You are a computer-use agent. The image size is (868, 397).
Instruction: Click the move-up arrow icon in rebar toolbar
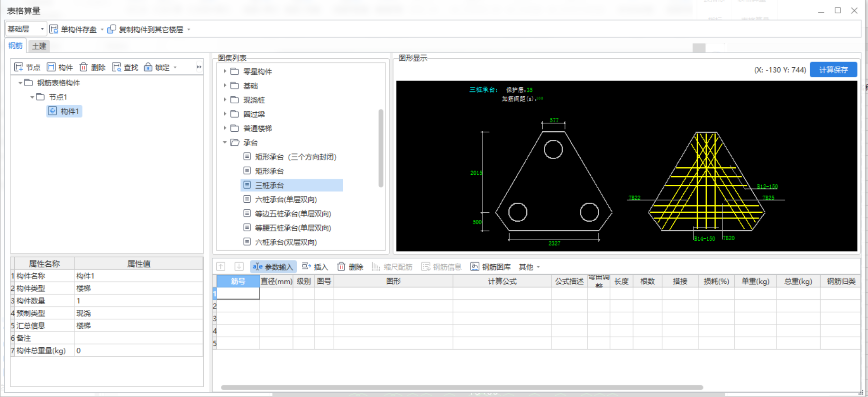[221, 267]
